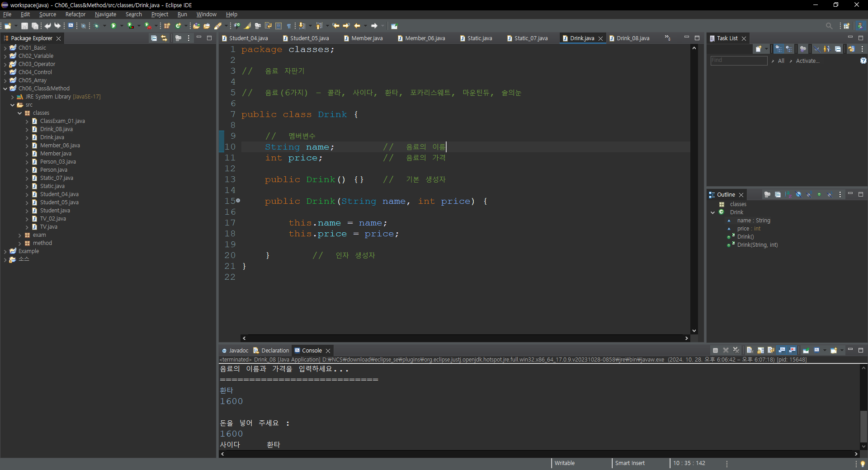
Task: Open the Refactor menu
Action: [75, 14]
